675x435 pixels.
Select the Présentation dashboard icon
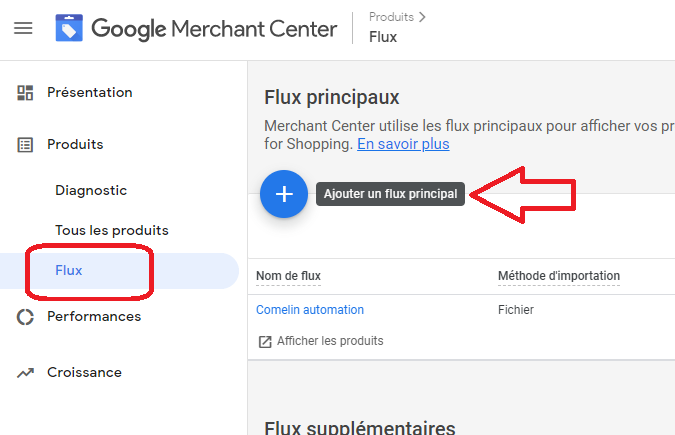[x=25, y=93]
